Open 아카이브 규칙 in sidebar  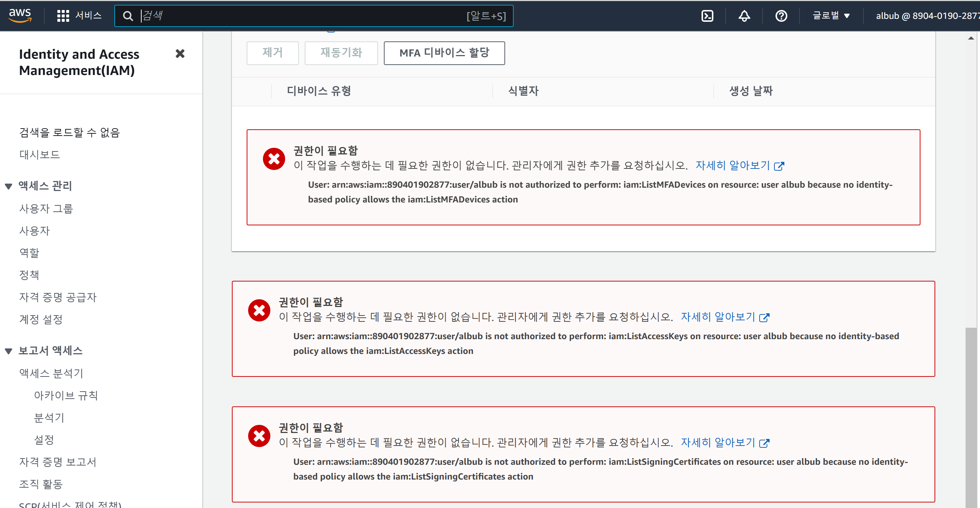tap(66, 395)
